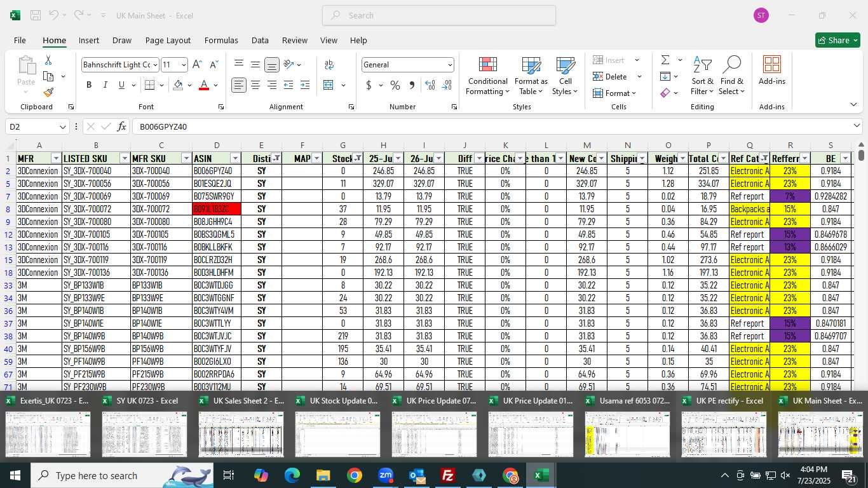This screenshot has width=868, height=488.
Task: Apply Underline formatting
Action: click(121, 85)
